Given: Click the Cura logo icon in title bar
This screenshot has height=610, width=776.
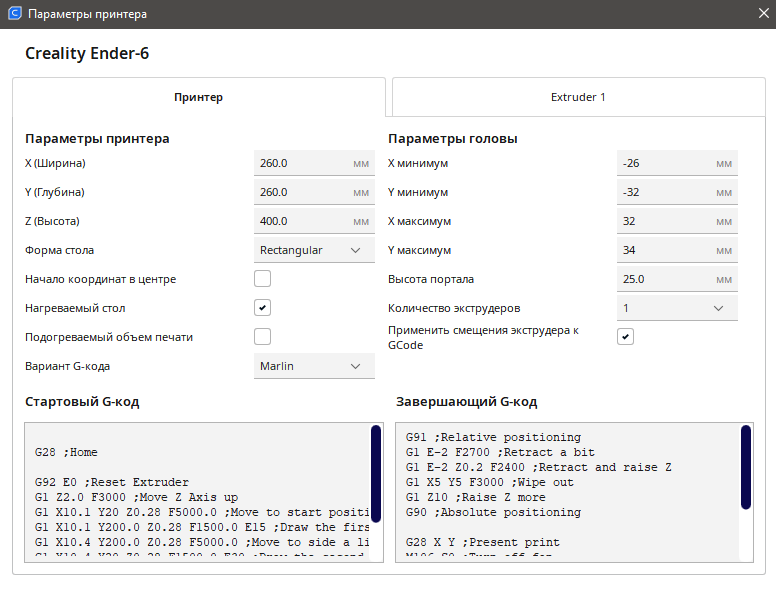Looking at the screenshot, I should coord(14,15).
